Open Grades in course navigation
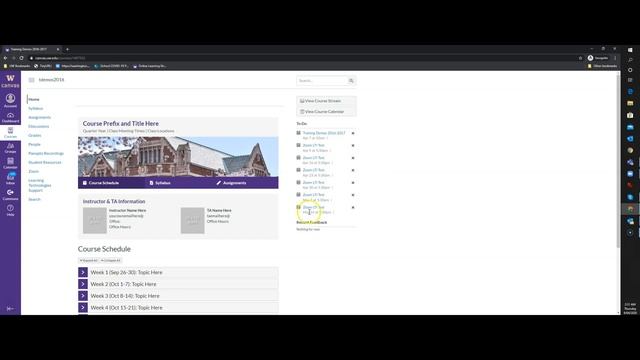Screen dimensions: 640x360 coord(35,135)
